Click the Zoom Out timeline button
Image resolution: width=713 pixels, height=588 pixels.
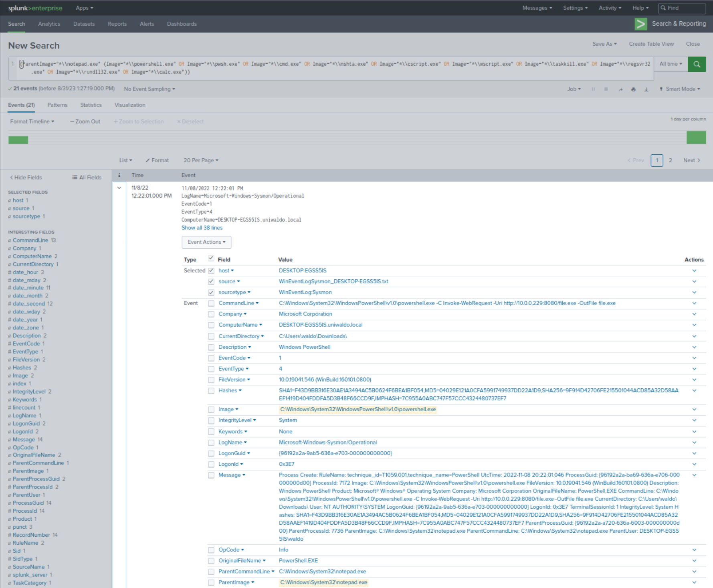point(85,121)
